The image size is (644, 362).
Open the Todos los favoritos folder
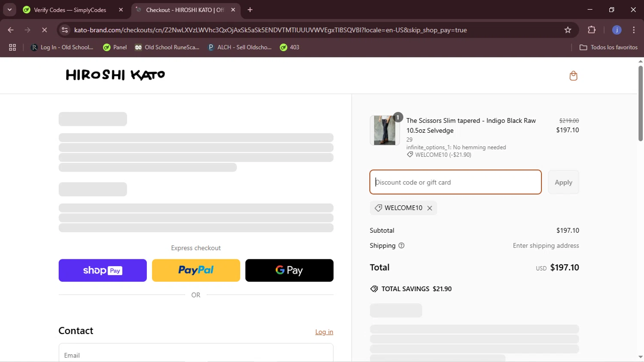(x=608, y=47)
